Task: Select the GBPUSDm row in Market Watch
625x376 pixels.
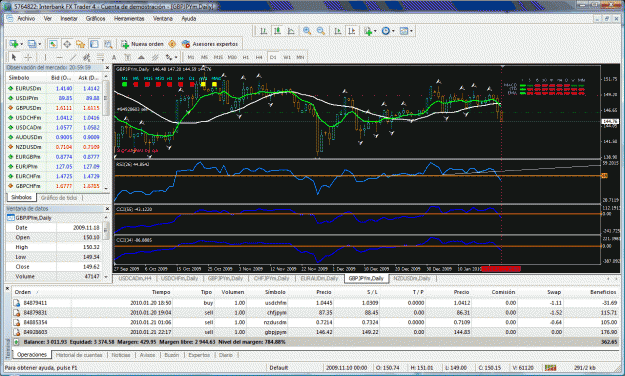Action: (x=54, y=108)
